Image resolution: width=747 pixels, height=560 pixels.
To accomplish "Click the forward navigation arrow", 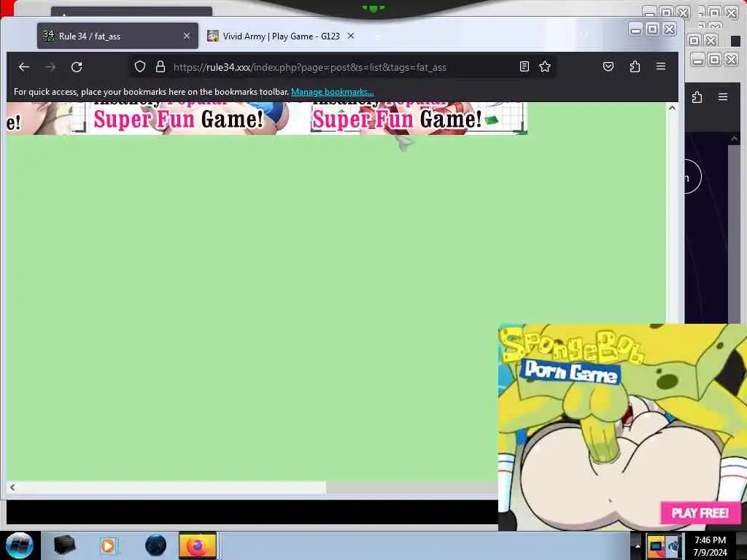I will pos(50,67).
